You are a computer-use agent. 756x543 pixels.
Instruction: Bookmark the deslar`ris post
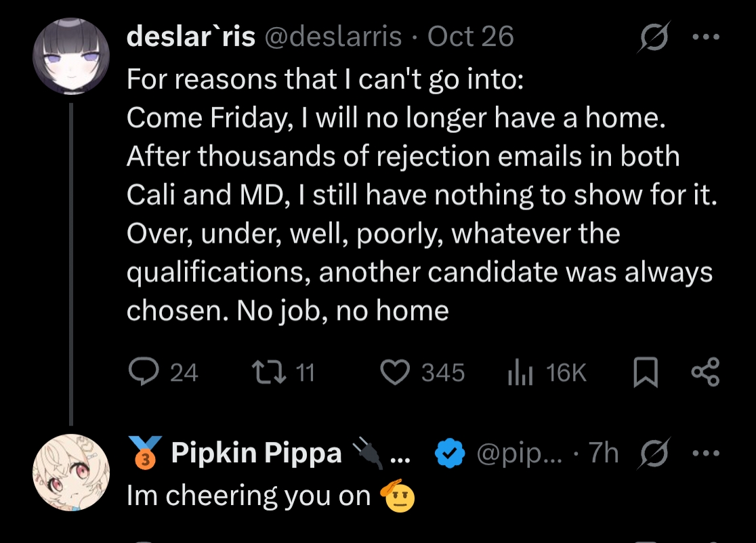645,373
